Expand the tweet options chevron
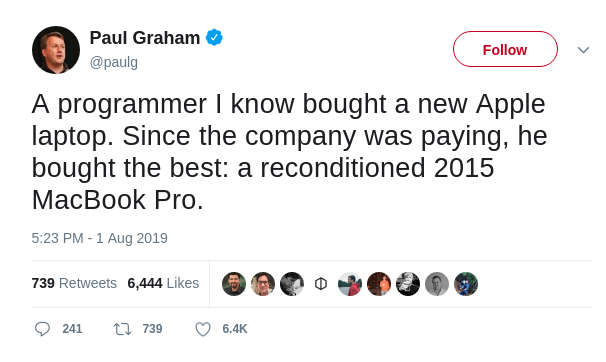Image resolution: width=606 pixels, height=362 pixels. (x=583, y=50)
